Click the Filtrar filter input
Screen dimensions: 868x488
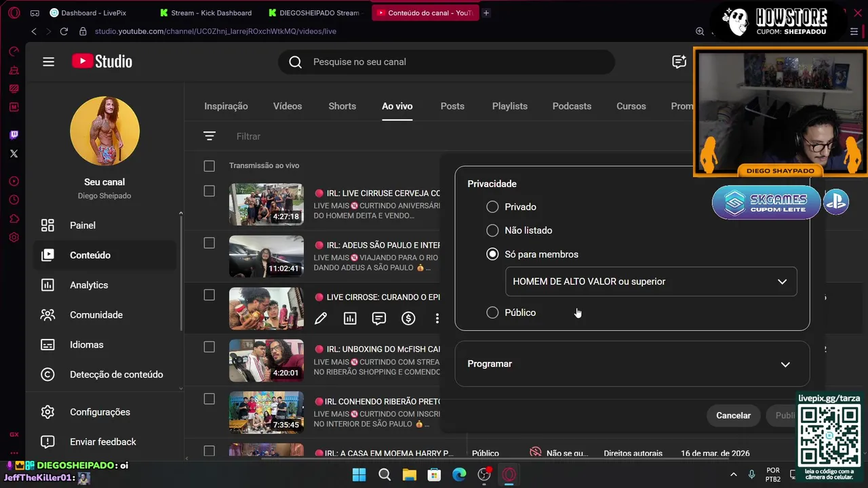[249, 136]
